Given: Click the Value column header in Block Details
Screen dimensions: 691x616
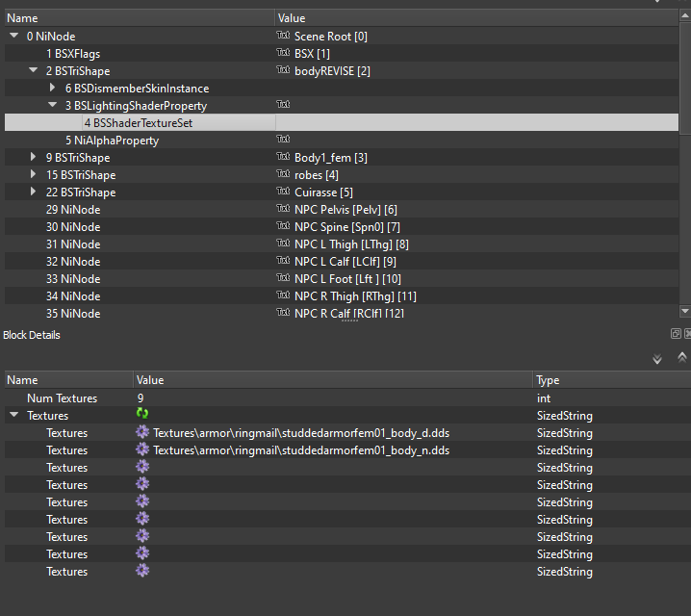Looking at the screenshot, I should (x=333, y=380).
